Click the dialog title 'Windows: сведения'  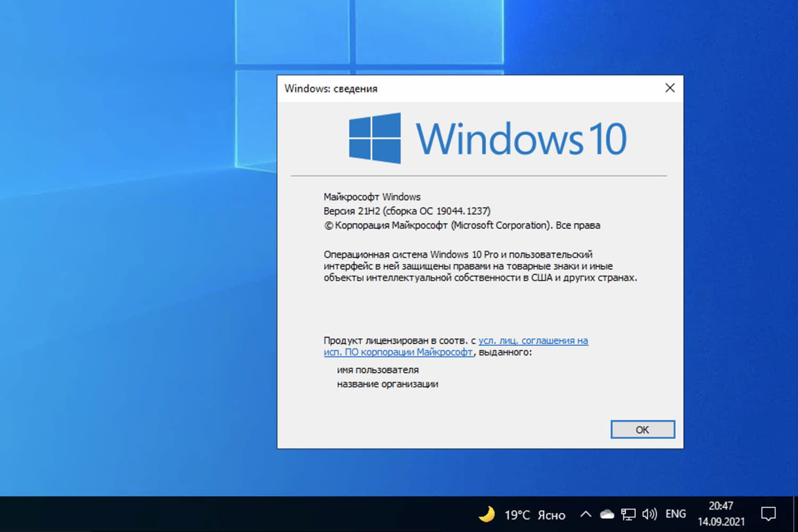point(331,89)
